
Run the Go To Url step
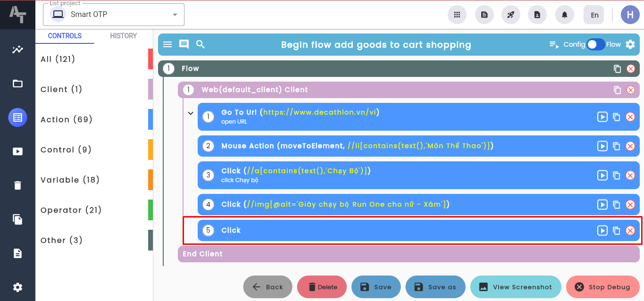click(x=602, y=117)
